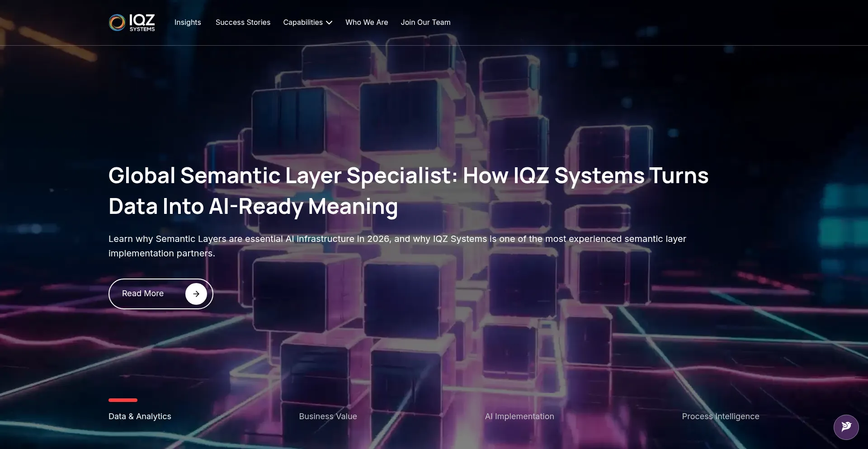The image size is (868, 449).
Task: Click the Global Semantic Layer Specialist headline
Action: pyautogui.click(x=408, y=191)
